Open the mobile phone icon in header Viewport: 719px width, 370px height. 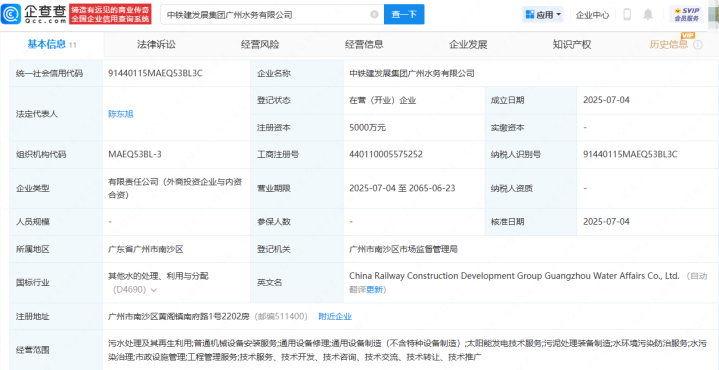click(627, 15)
